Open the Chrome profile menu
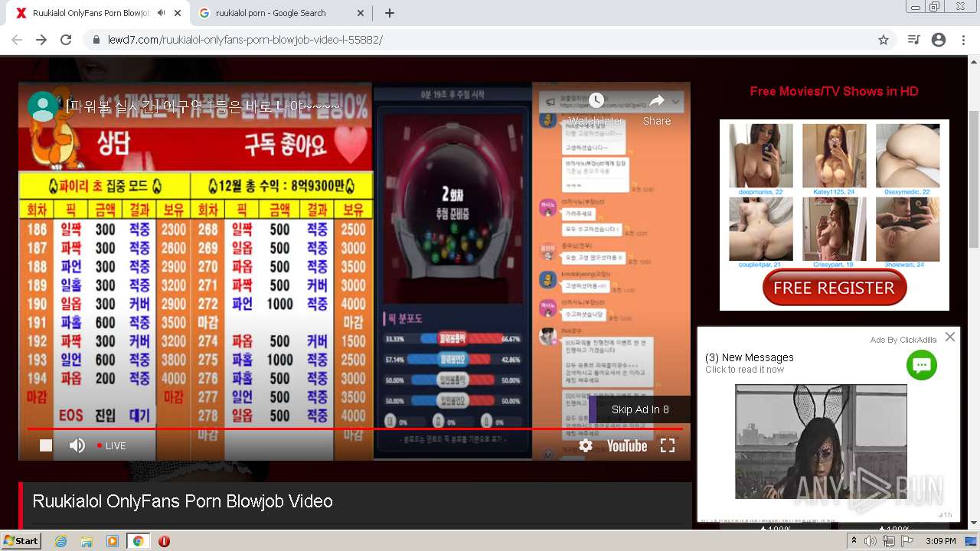Image resolution: width=980 pixels, height=551 pixels. (939, 40)
